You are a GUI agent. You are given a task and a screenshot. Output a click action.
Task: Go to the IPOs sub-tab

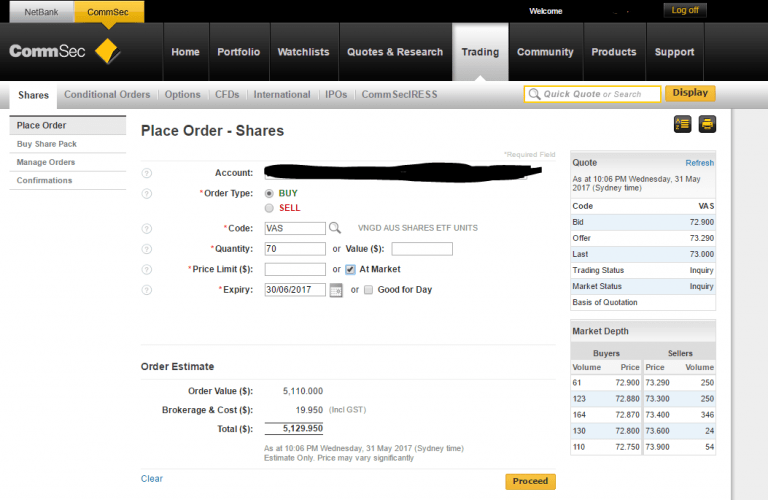coord(336,95)
